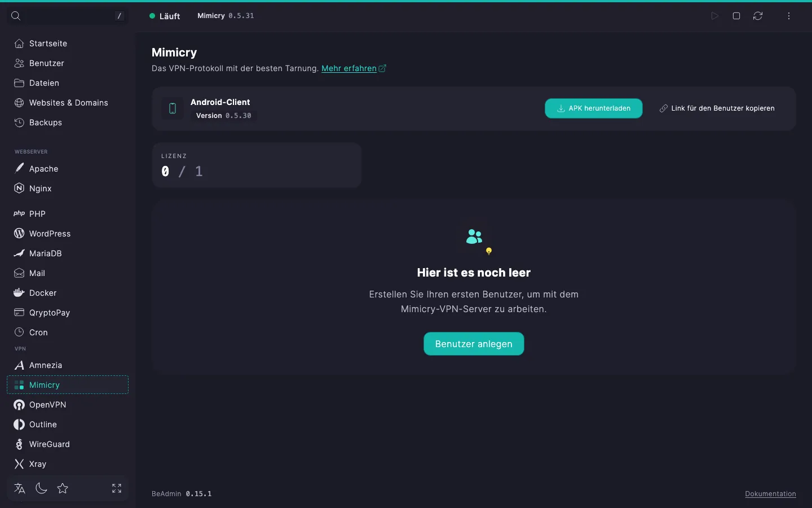Click the users icon in empty state
Viewport: 812px width, 508px height.
pos(474,237)
